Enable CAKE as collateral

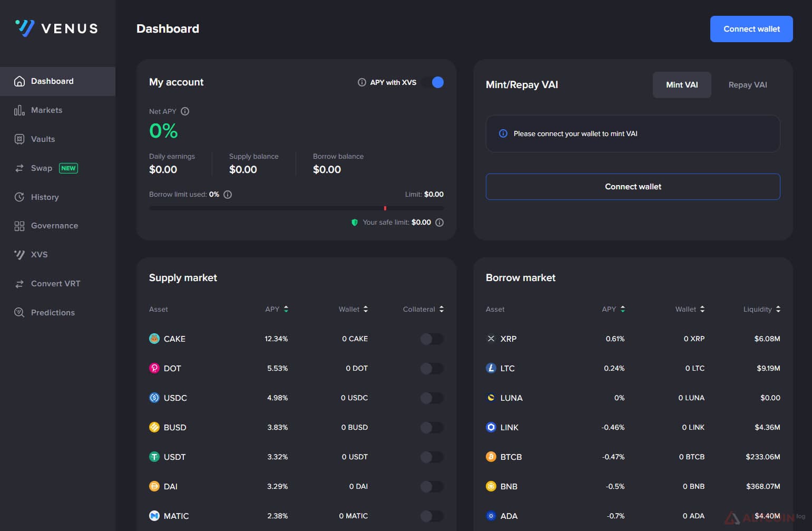(432, 339)
